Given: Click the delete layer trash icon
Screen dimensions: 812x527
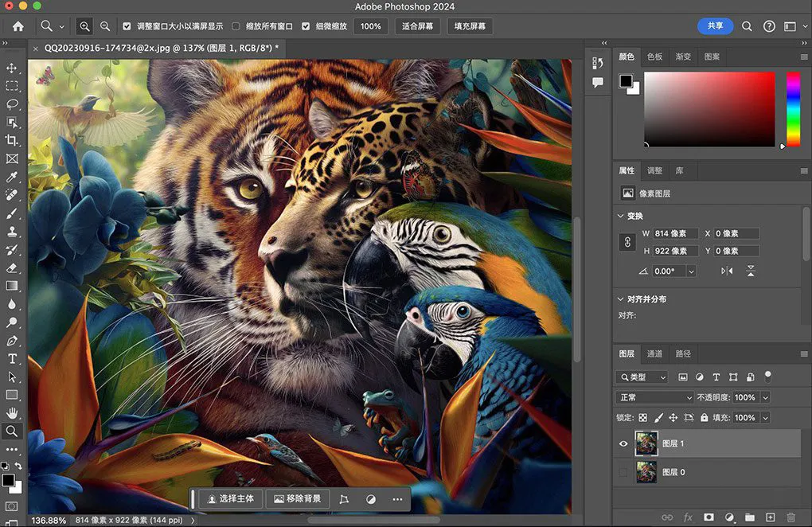Looking at the screenshot, I should [x=791, y=517].
